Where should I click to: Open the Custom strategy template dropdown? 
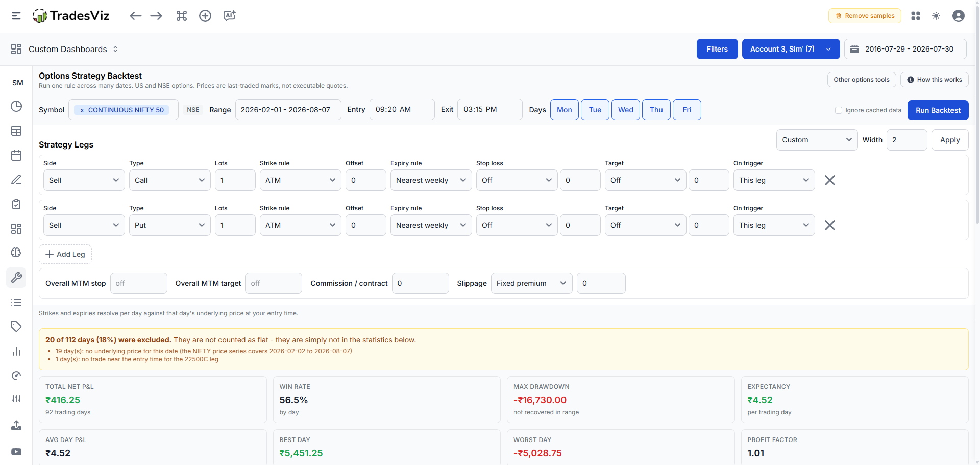pos(817,140)
